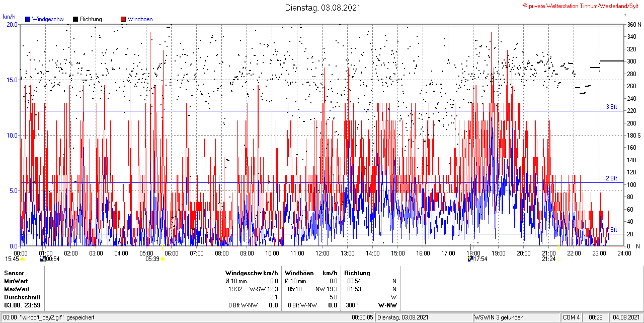Select the Windböen legend label at top
The image size is (644, 323).
[x=140, y=19]
